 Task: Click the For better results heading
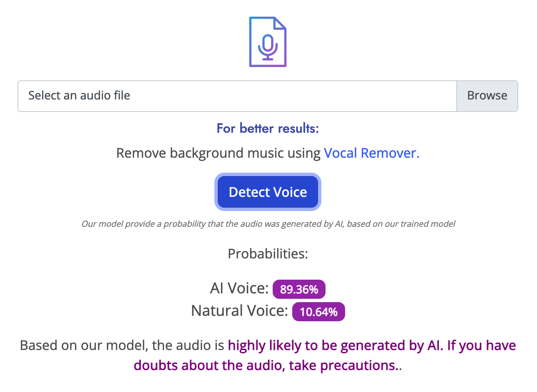tap(268, 128)
